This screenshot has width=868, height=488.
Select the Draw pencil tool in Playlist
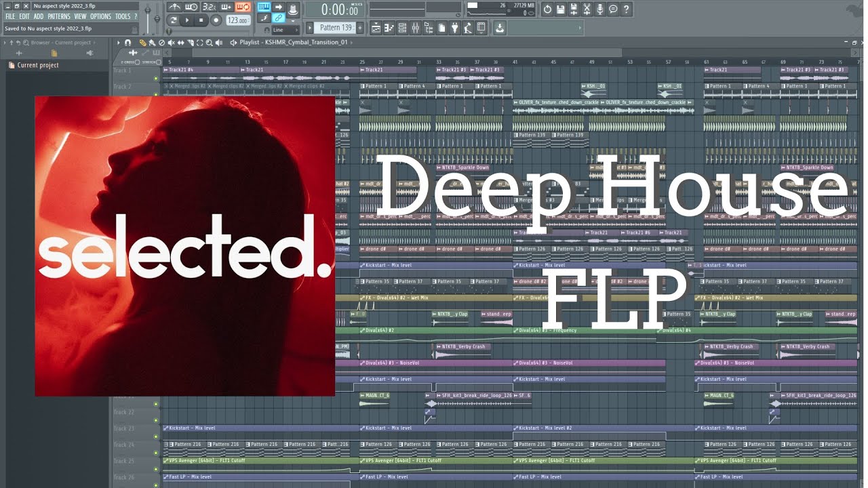pyautogui.click(x=142, y=43)
